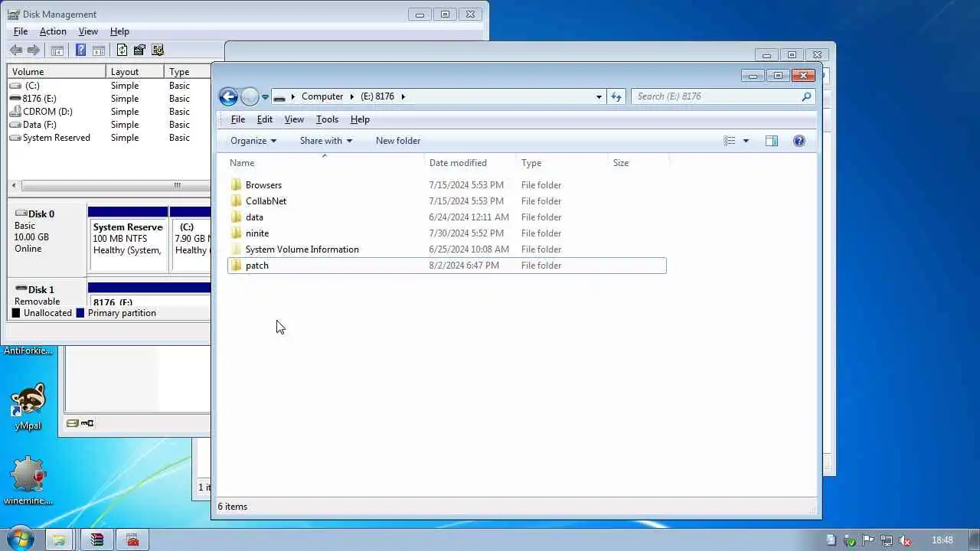The width and height of the screenshot is (980, 551).
Task: Open the View menu in Disk Management
Action: 88,31
